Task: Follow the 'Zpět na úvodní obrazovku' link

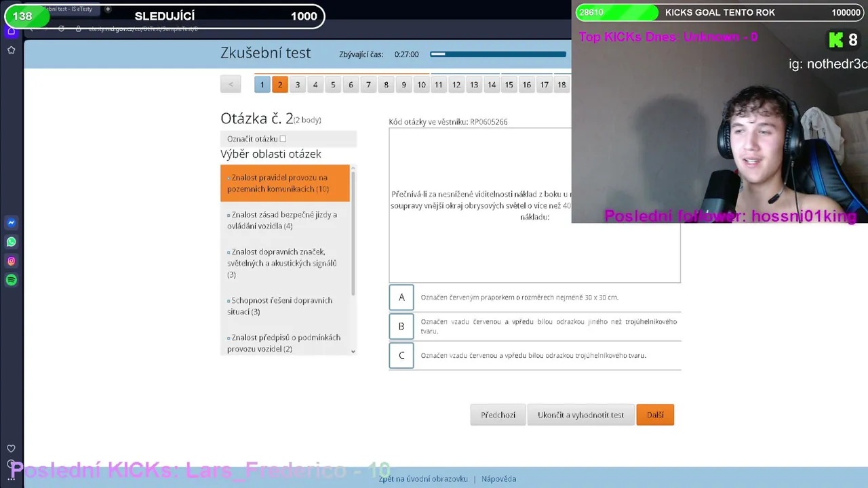Action: [423, 479]
